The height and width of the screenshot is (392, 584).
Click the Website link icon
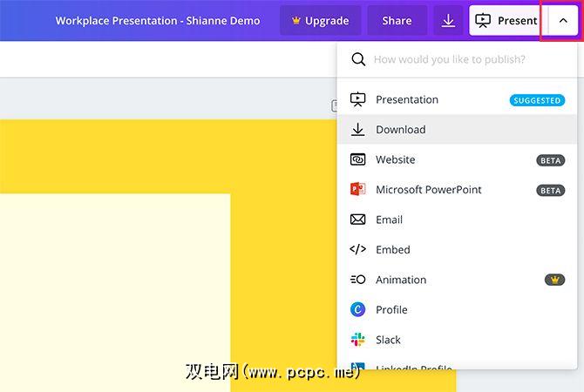[x=358, y=159]
